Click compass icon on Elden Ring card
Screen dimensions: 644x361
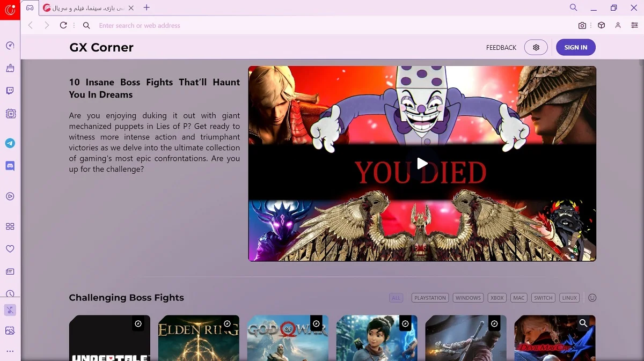pyautogui.click(x=227, y=323)
